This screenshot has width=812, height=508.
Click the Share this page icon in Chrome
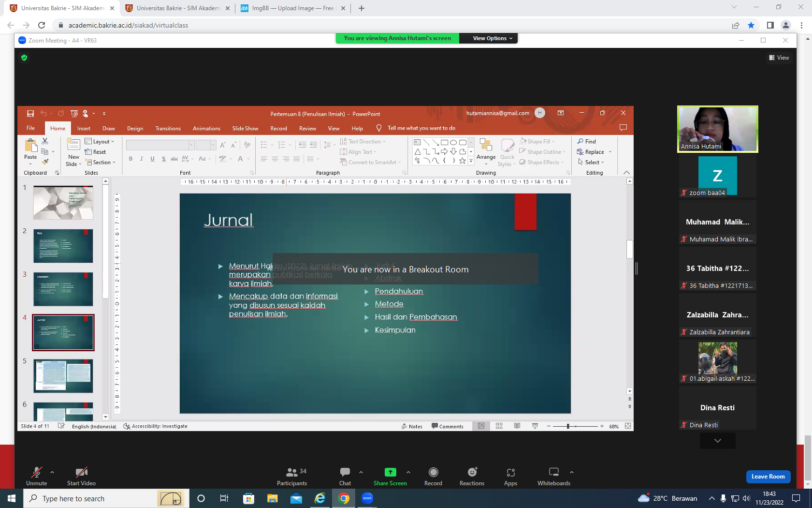pyautogui.click(x=736, y=25)
